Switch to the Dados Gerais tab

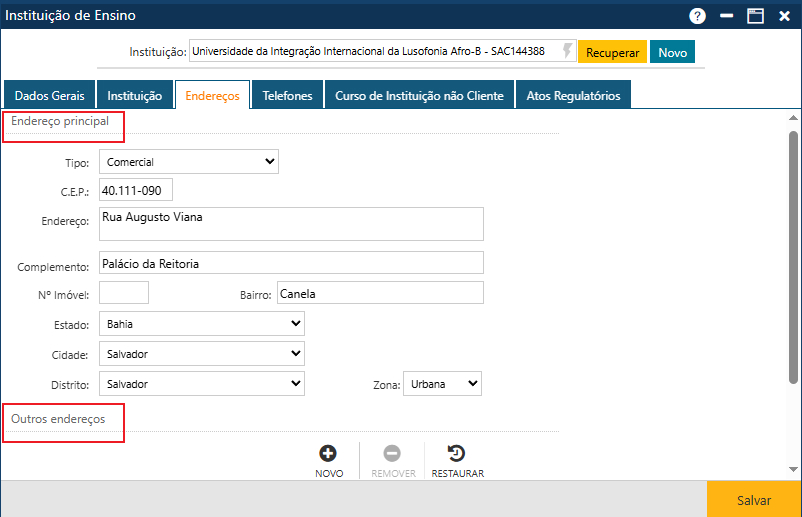click(x=50, y=95)
